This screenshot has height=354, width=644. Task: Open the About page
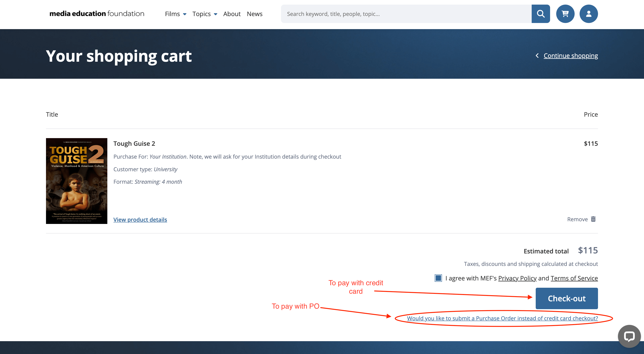pos(232,14)
